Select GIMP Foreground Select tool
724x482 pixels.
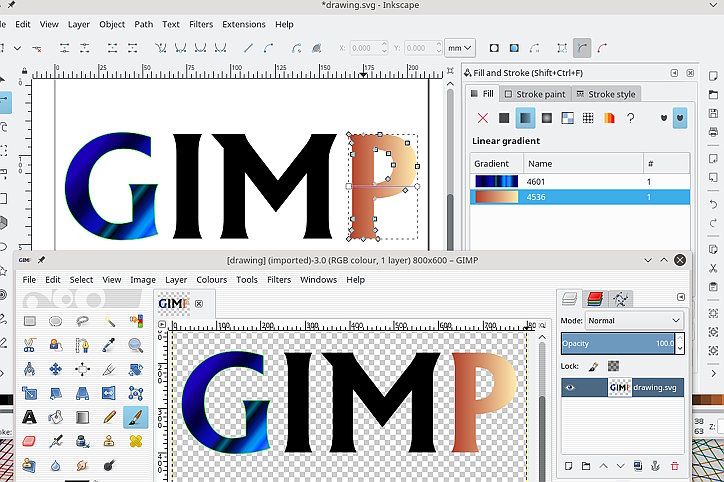point(55,345)
